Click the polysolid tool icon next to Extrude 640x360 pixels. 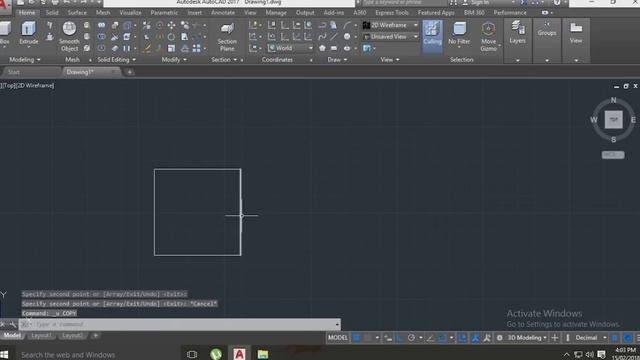49,25
